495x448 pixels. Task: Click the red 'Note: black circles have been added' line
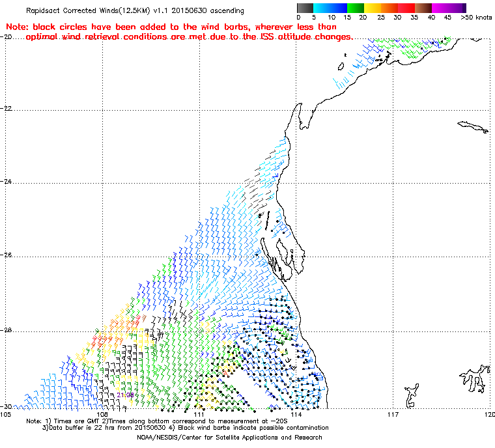click(x=171, y=27)
